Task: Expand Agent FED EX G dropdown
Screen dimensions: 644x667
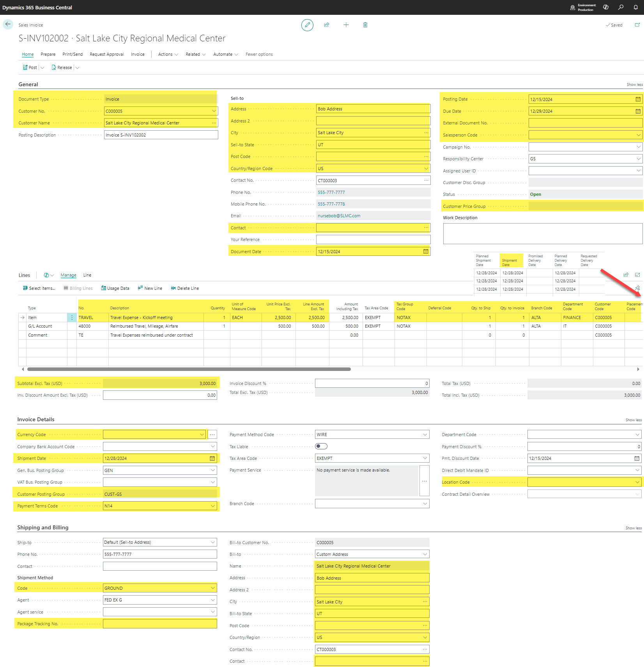Action: coord(213,600)
